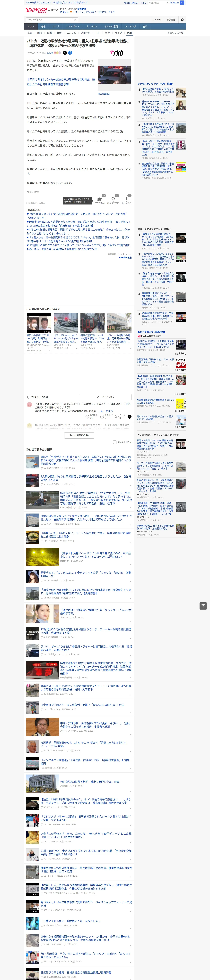
Task: Open related article 財布がなくなった
Action: 76,216
